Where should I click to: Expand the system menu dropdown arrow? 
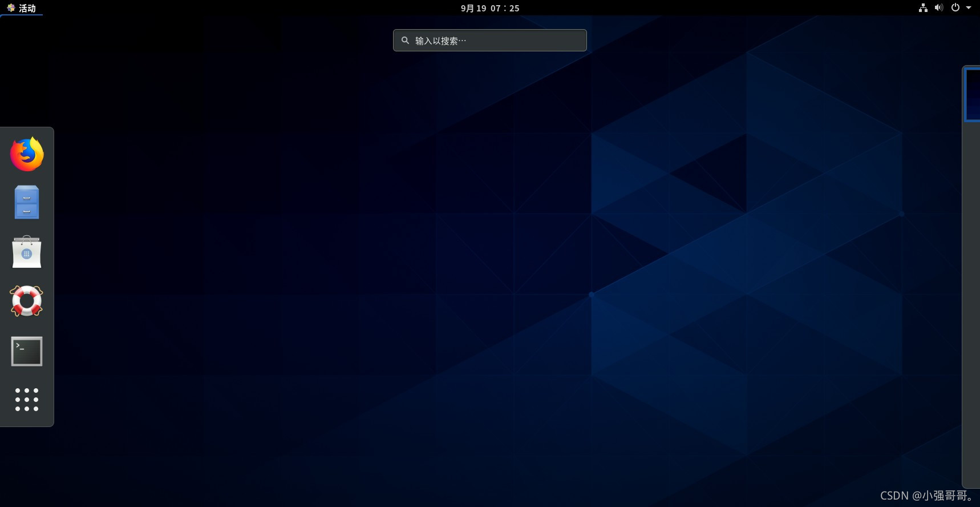tap(969, 7)
